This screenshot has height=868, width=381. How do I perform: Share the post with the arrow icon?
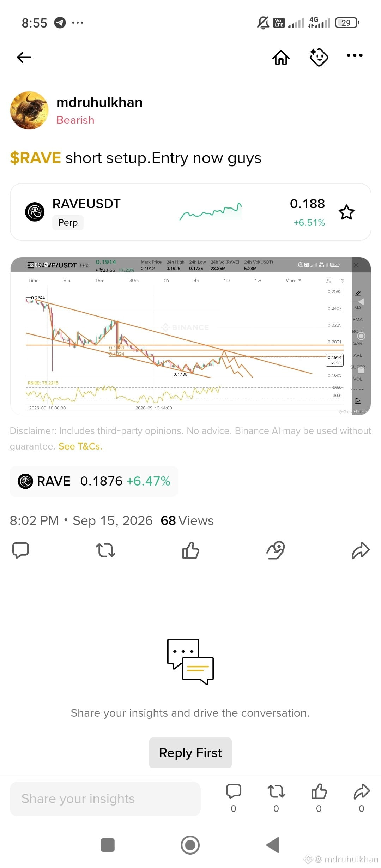[361, 550]
